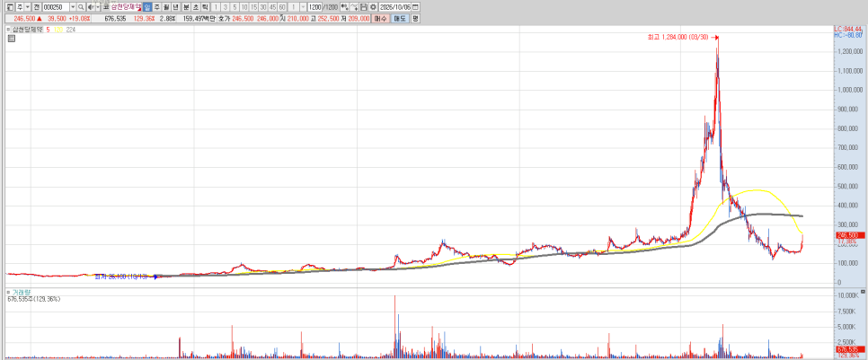Click the 전 button beside stock code

(x=37, y=7)
